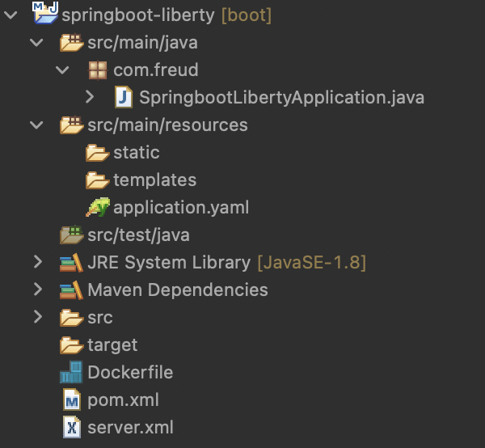Viewport: 485px width, 448px height.
Task: Select Maven Dependencies label
Action: tap(178, 290)
